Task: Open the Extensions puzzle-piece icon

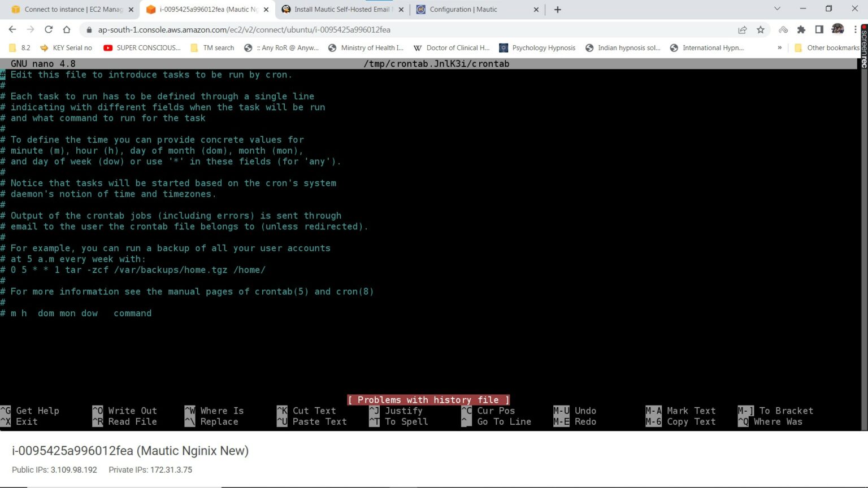Action: 802,29
